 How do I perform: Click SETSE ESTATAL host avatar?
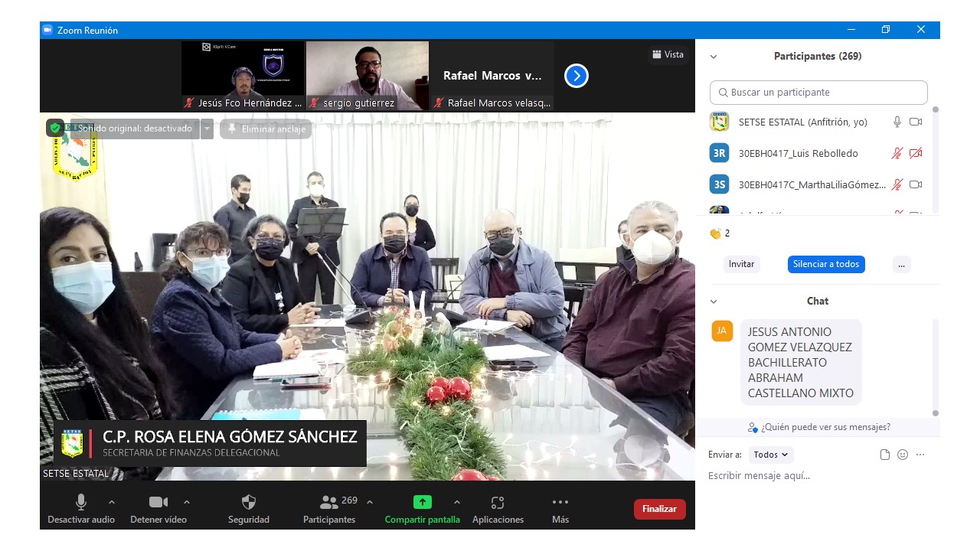(x=719, y=122)
